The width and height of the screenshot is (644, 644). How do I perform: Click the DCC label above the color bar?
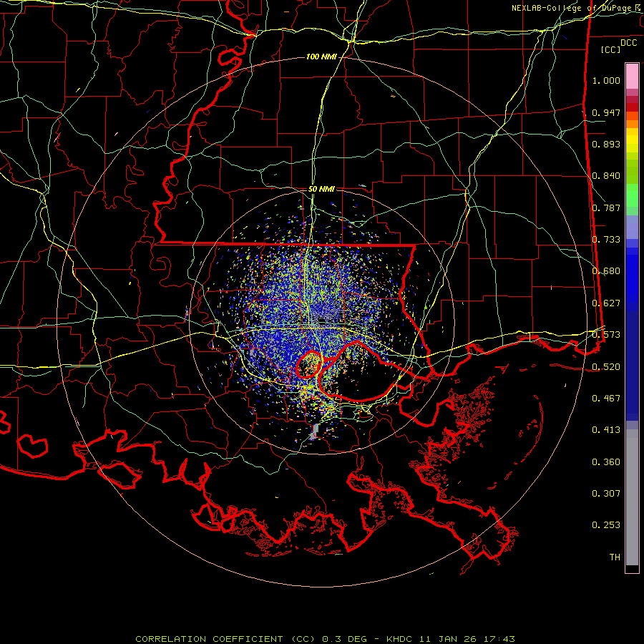pyautogui.click(x=628, y=43)
